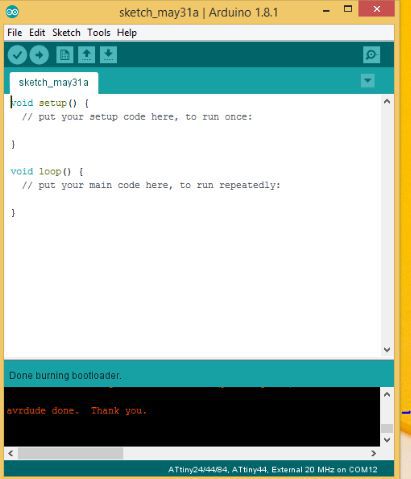The height and width of the screenshot is (479, 411).
Task: Click editor scrollbar up arrow
Action: [x=387, y=102]
